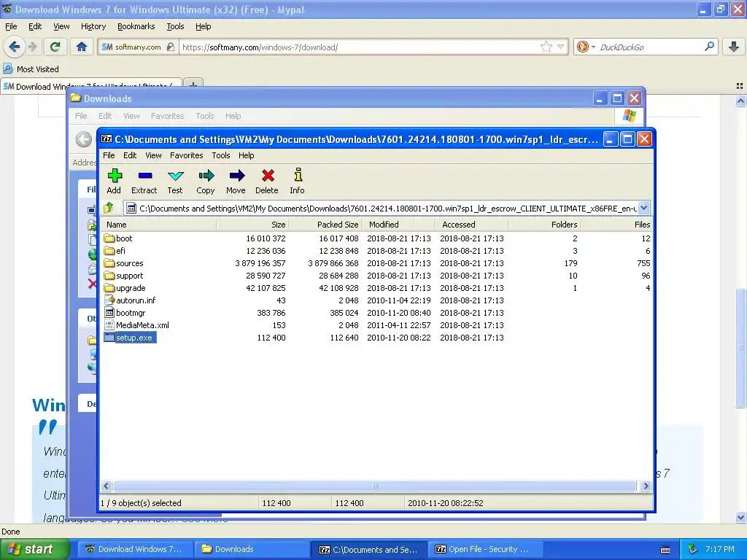
Task: Click sources size value 3 879 196 357
Action: point(260,262)
